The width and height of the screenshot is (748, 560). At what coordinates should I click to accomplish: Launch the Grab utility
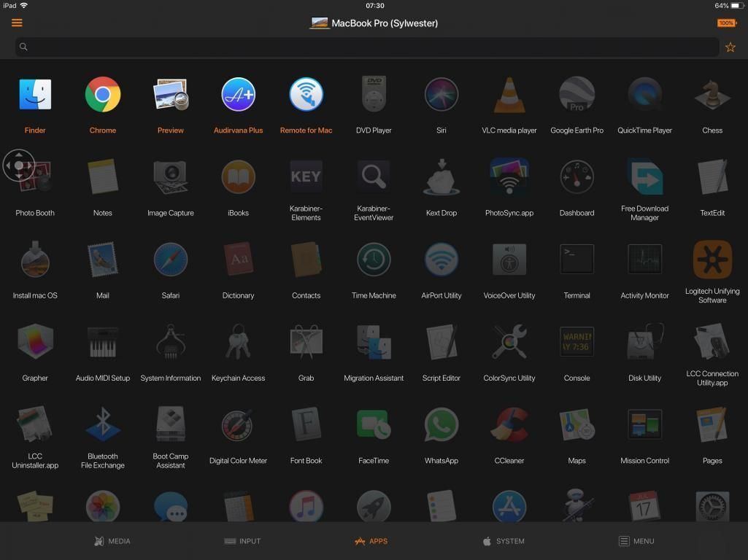[x=306, y=342]
